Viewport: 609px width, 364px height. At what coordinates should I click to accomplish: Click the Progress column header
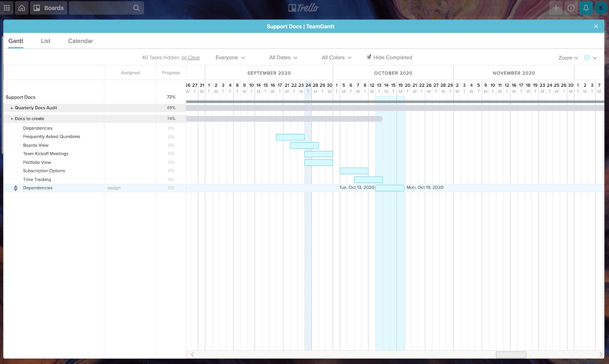coord(171,73)
